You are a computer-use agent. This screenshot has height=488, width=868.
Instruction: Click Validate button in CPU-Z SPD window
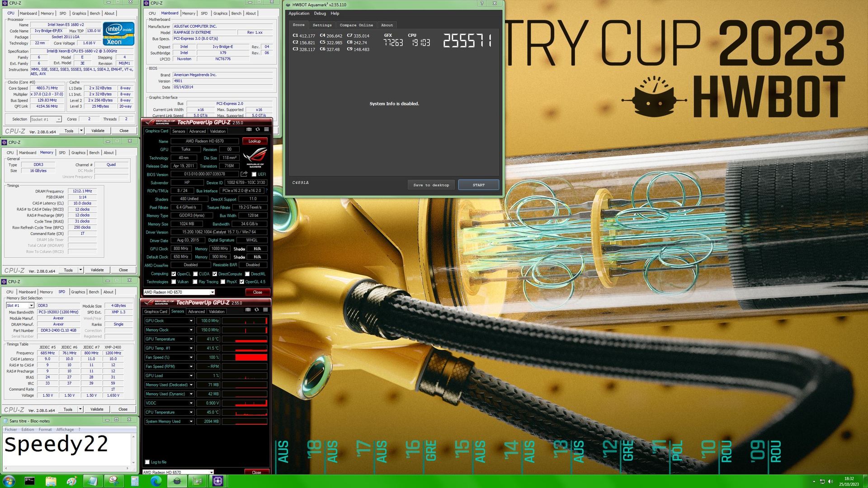[x=97, y=409]
